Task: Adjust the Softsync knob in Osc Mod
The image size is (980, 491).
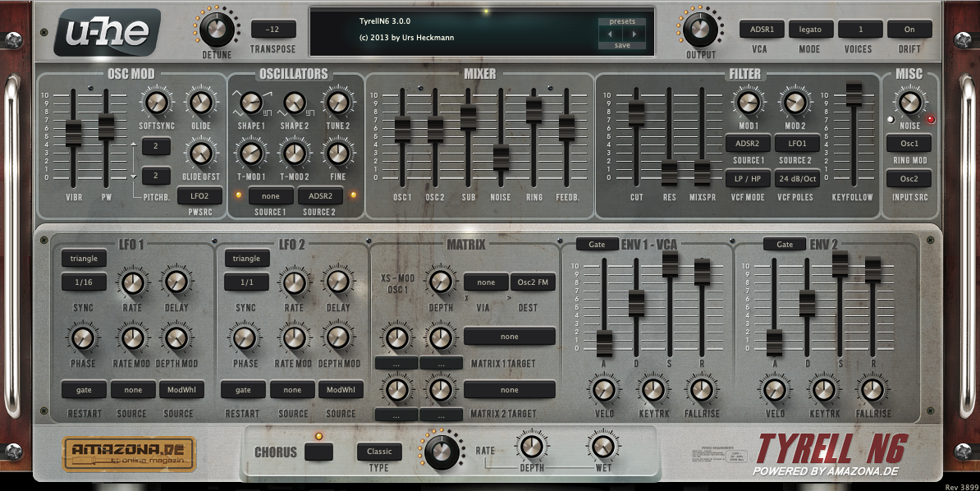Action: tap(157, 102)
